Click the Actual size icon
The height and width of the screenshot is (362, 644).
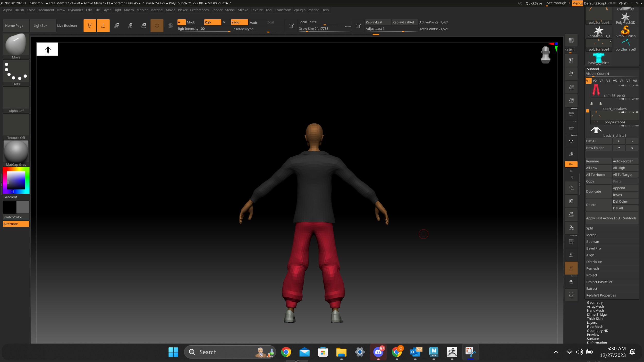pyautogui.click(x=571, y=87)
